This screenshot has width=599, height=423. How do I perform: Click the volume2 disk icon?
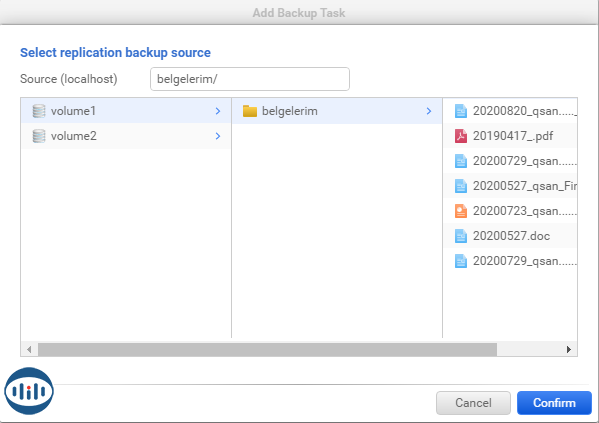pyautogui.click(x=39, y=136)
